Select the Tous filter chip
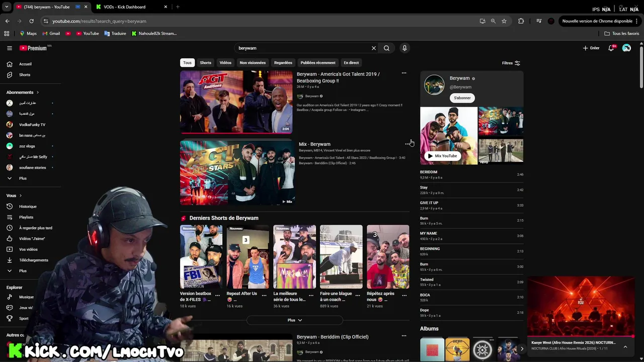 (187, 63)
